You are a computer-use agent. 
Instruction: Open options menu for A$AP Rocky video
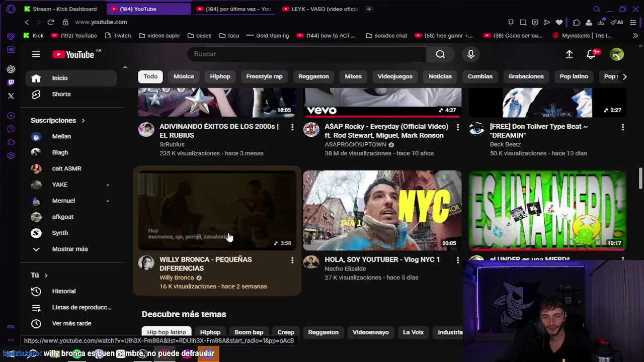457,127
